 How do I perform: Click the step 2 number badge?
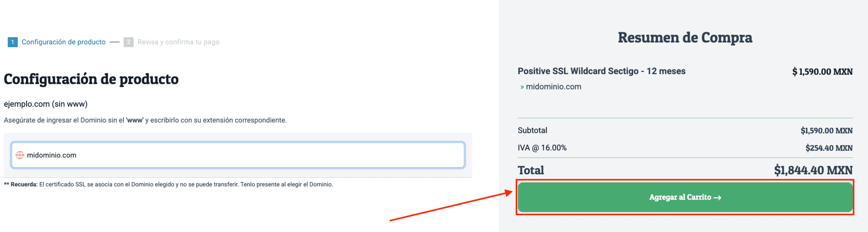click(128, 42)
